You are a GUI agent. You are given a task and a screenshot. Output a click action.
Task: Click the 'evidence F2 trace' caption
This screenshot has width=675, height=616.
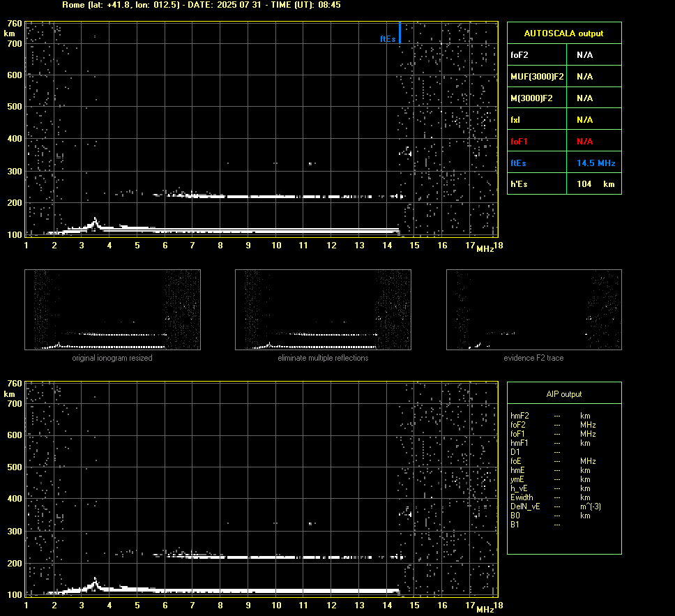(x=533, y=358)
